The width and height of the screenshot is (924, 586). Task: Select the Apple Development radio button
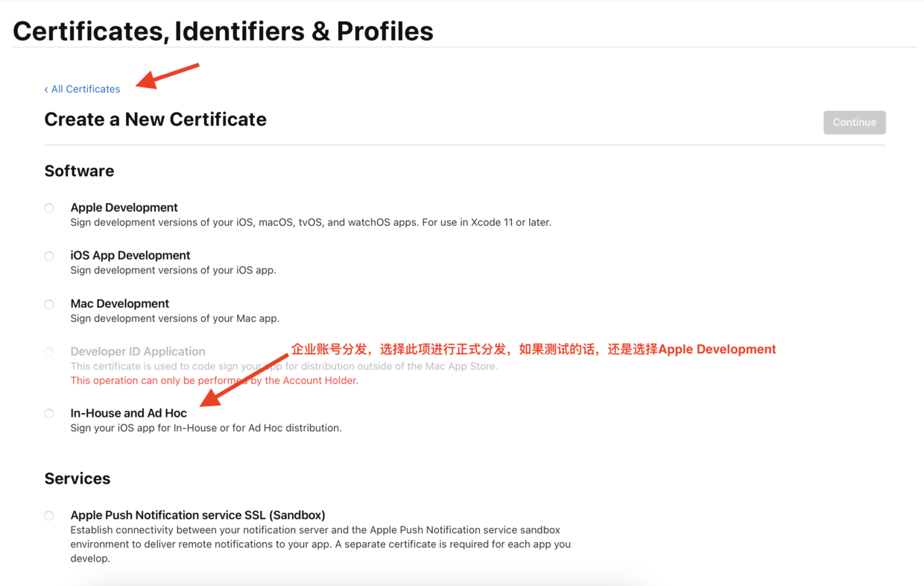(49, 208)
